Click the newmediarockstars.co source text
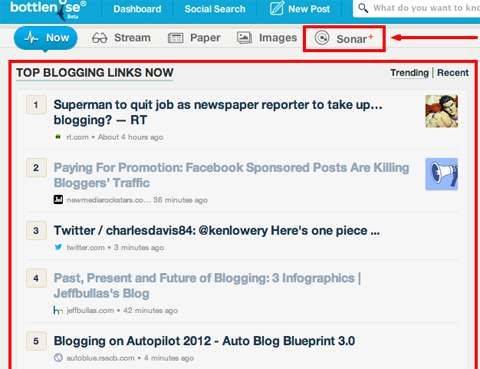 coord(108,200)
